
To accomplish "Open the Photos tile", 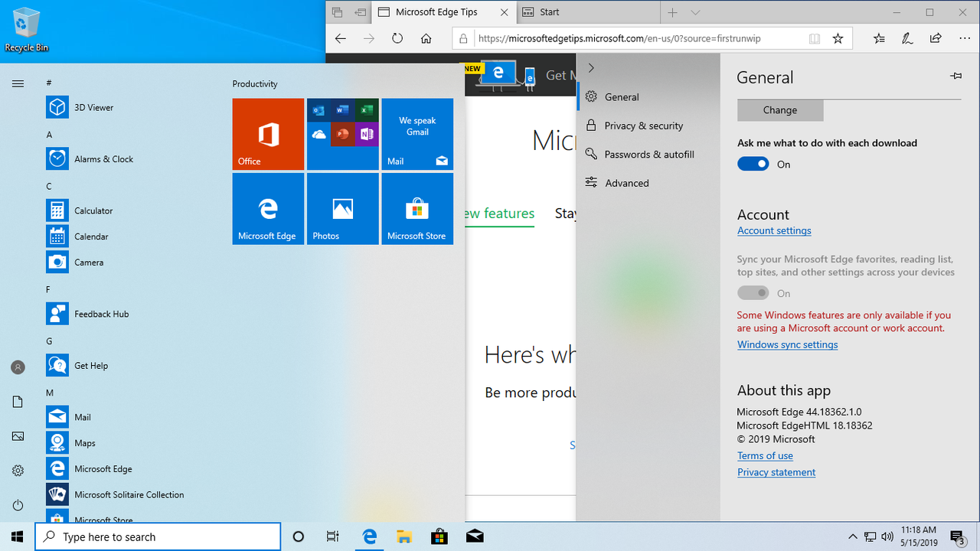I will [x=343, y=209].
